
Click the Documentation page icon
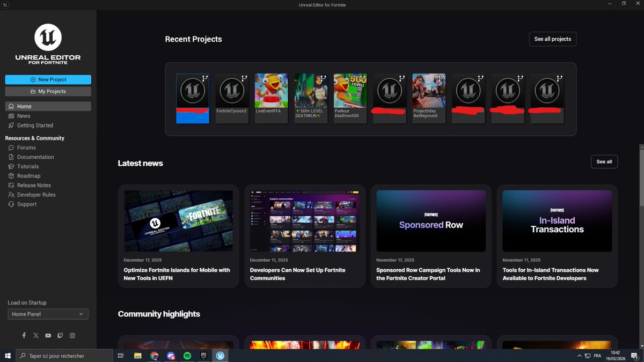12,157
